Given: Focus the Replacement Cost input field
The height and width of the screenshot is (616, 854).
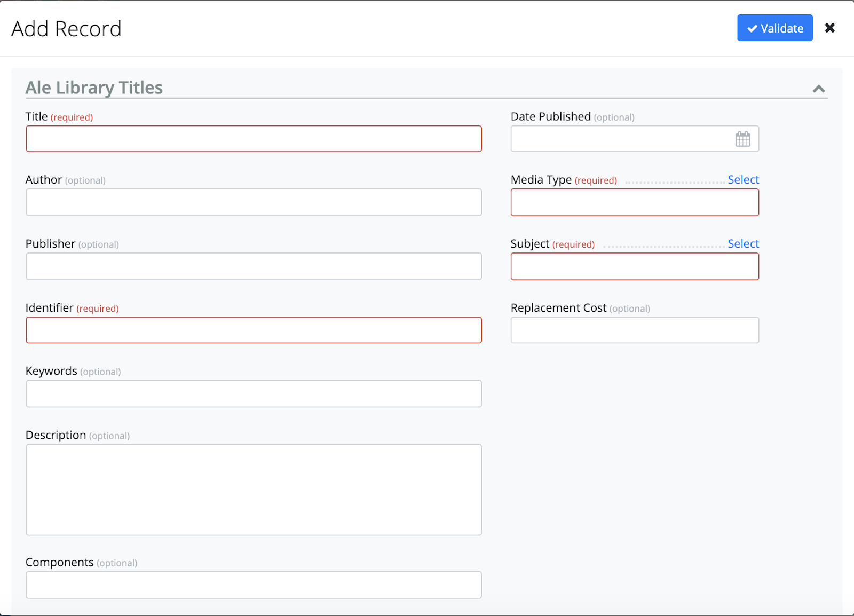Looking at the screenshot, I should (635, 330).
